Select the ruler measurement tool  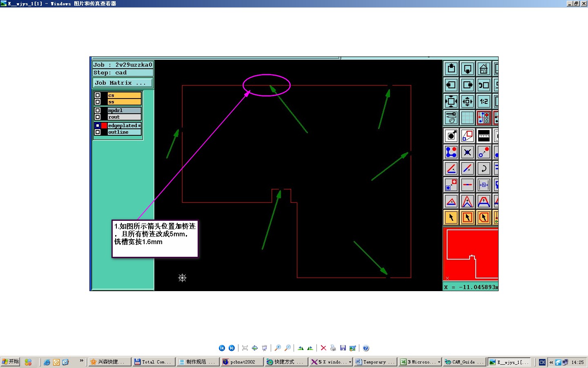pyautogui.click(x=484, y=136)
